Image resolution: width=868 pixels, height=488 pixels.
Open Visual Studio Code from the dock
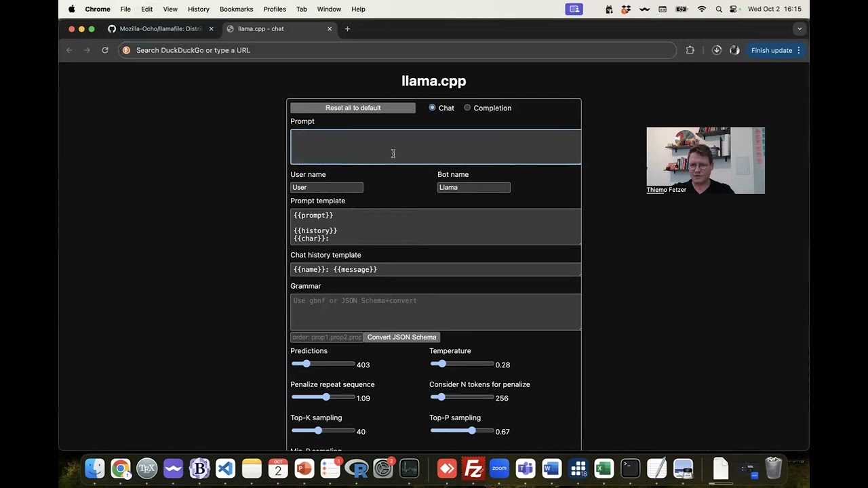225,468
